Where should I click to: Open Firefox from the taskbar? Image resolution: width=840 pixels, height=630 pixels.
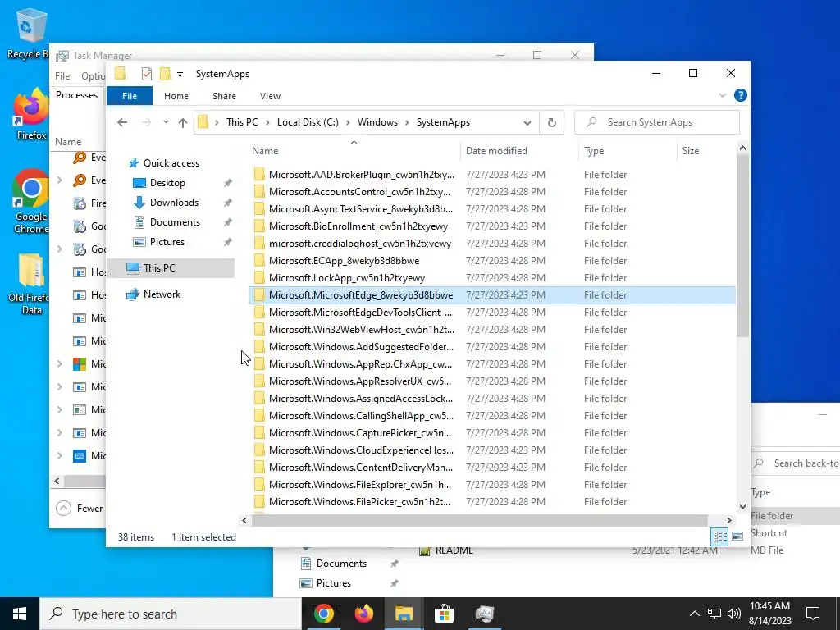(363, 614)
